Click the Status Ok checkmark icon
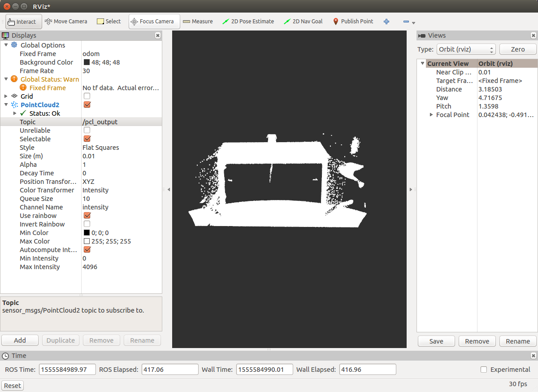Viewport: 538px width, 392px height. pyautogui.click(x=23, y=113)
